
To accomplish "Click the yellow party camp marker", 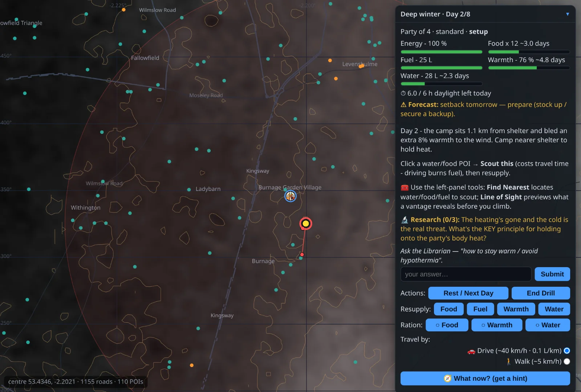I will [x=306, y=224].
